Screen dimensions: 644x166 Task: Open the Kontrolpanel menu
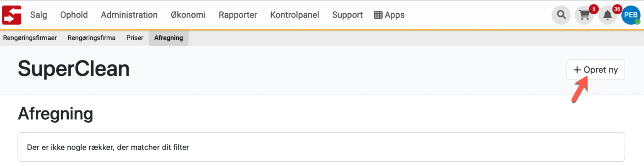[294, 15]
